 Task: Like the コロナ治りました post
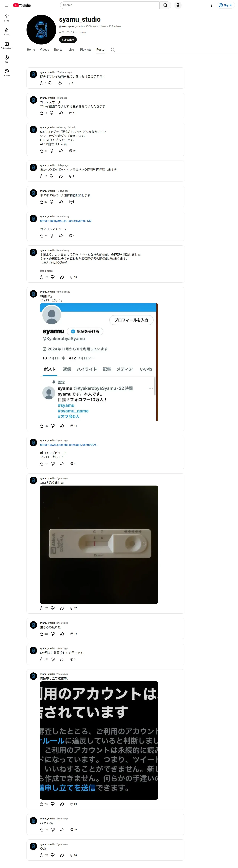pos(42,608)
